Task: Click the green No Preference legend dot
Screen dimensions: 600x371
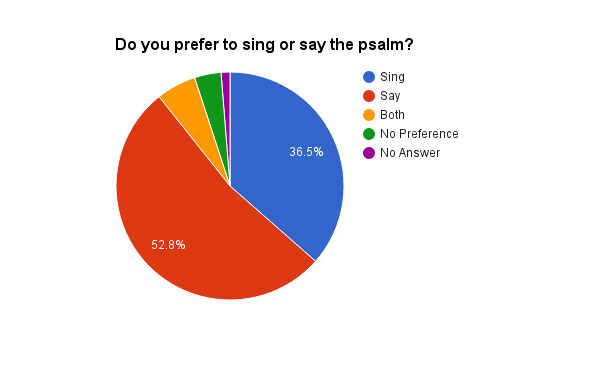Action: [369, 134]
